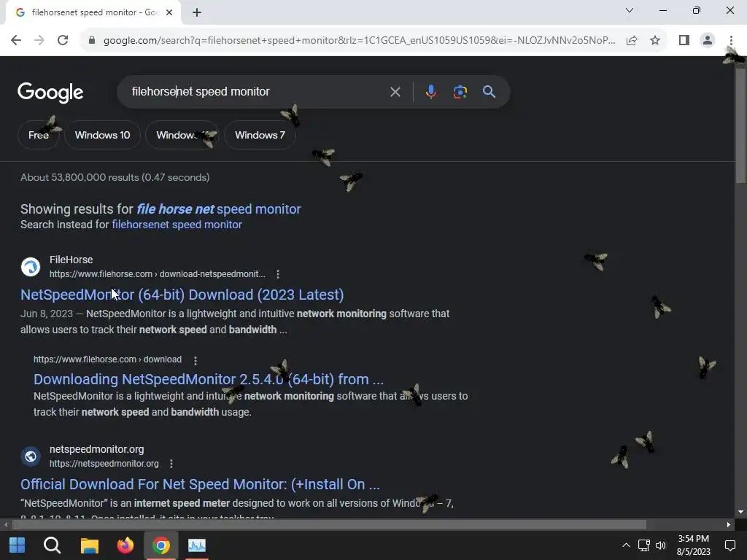The image size is (747, 560).
Task: Open the notification center
Action: [x=729, y=545]
